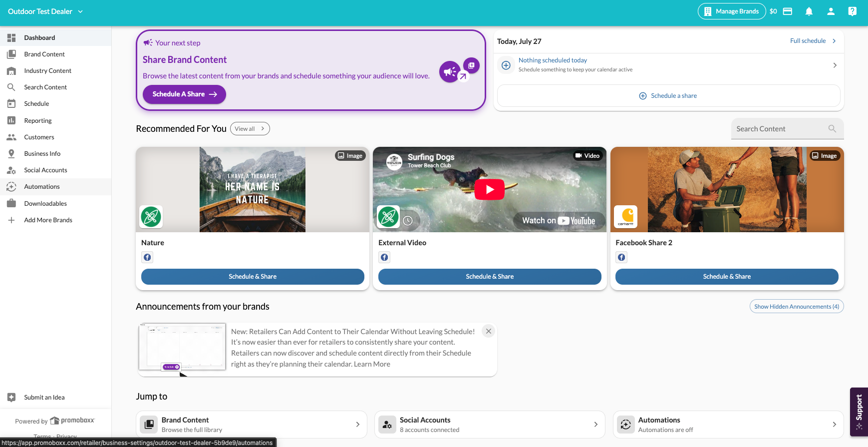Click the Industry Content storefront icon
868x447 pixels.
(x=11, y=70)
